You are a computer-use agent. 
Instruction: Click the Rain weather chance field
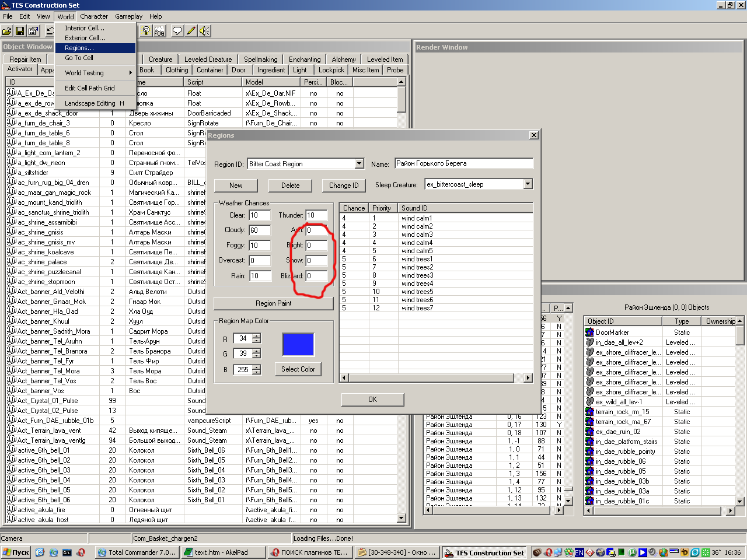pos(260,276)
